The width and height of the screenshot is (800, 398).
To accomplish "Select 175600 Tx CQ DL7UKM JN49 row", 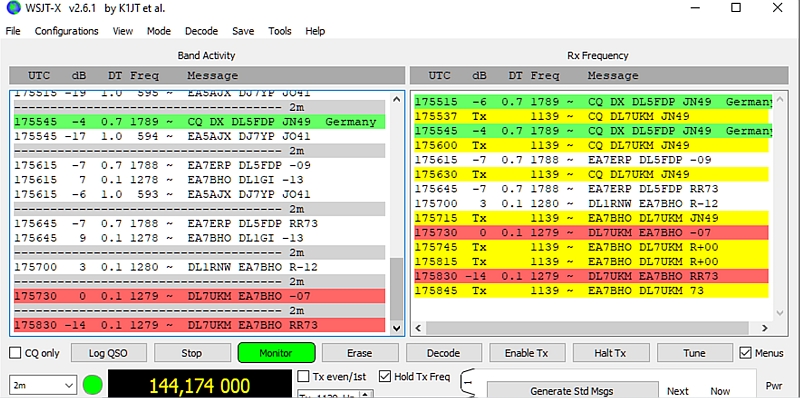I will (591, 145).
